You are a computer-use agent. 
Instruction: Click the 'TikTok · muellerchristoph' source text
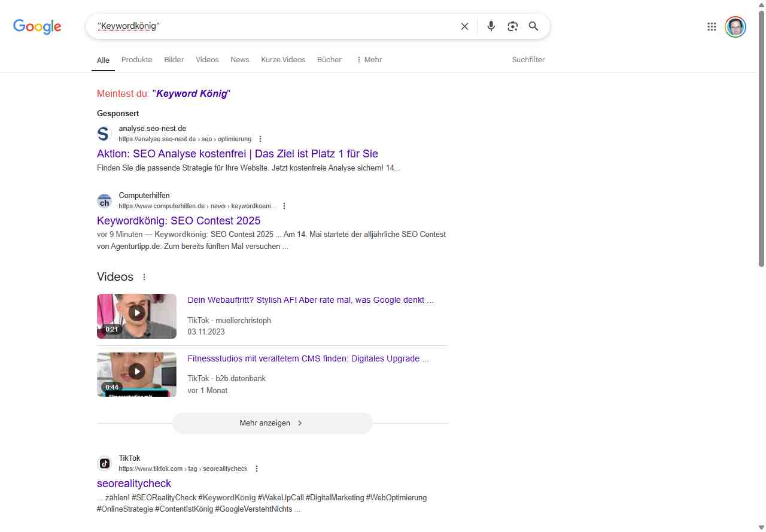pyautogui.click(x=229, y=320)
